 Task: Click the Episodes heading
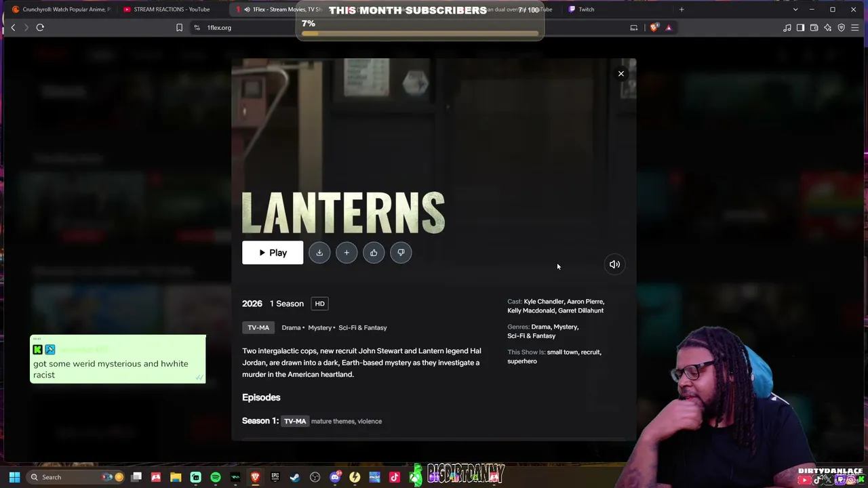[261, 397]
